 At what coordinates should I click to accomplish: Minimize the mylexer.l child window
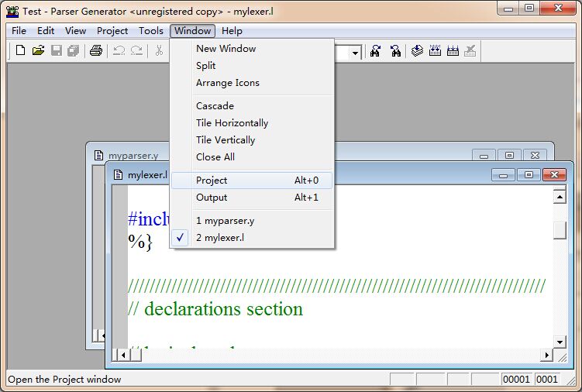(503, 175)
